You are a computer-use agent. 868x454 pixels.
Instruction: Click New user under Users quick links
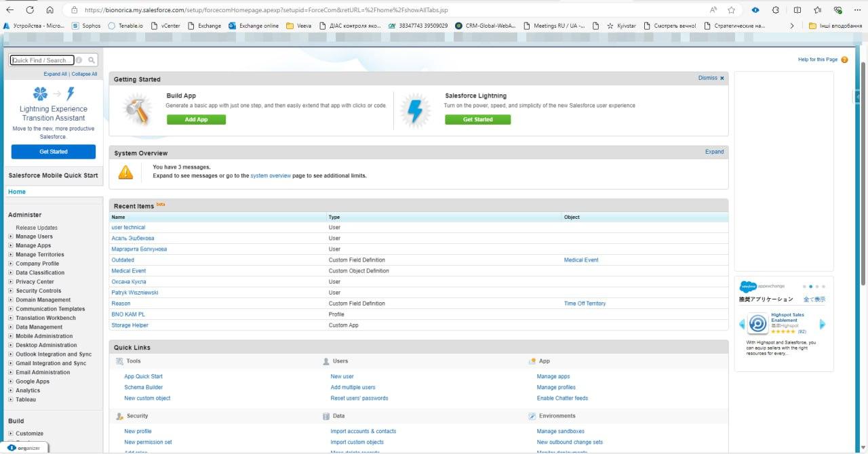[342, 377]
